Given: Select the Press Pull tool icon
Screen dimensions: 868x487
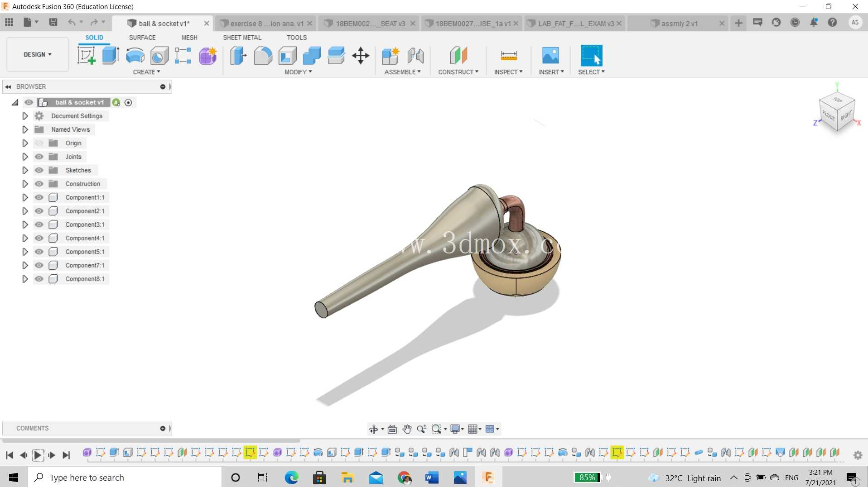Looking at the screenshot, I should click(x=238, y=56).
